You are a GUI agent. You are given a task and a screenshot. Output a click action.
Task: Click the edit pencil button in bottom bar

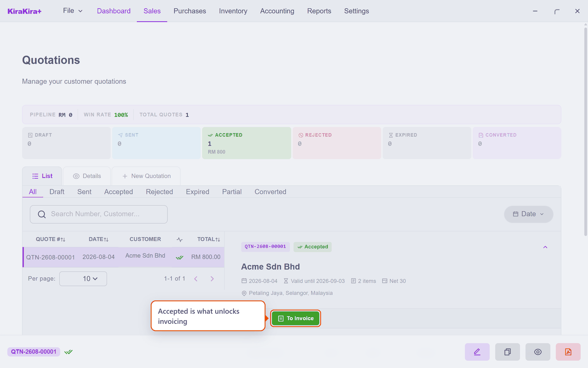[x=477, y=352]
